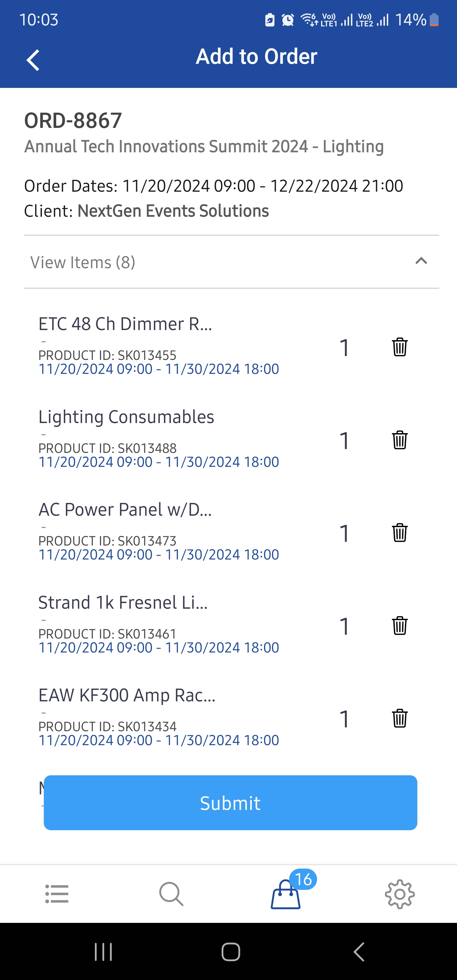The image size is (457, 980).
Task: Collapse the View Items (8) section
Action: pyautogui.click(x=421, y=262)
